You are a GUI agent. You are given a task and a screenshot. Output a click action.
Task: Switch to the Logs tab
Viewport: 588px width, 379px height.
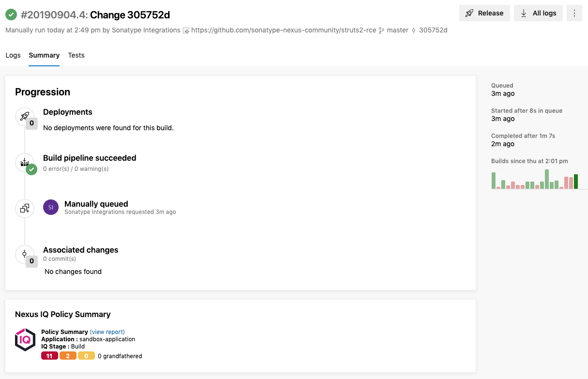13,55
